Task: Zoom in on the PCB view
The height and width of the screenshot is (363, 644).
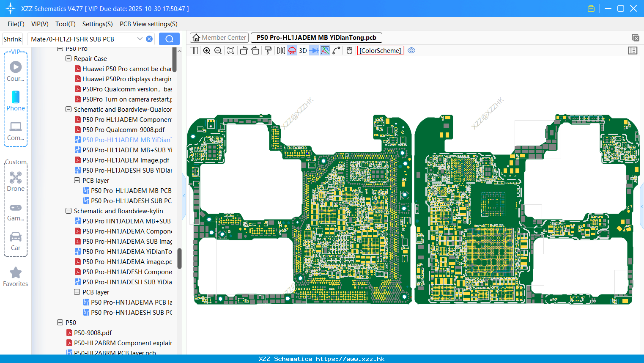Action: [x=207, y=51]
